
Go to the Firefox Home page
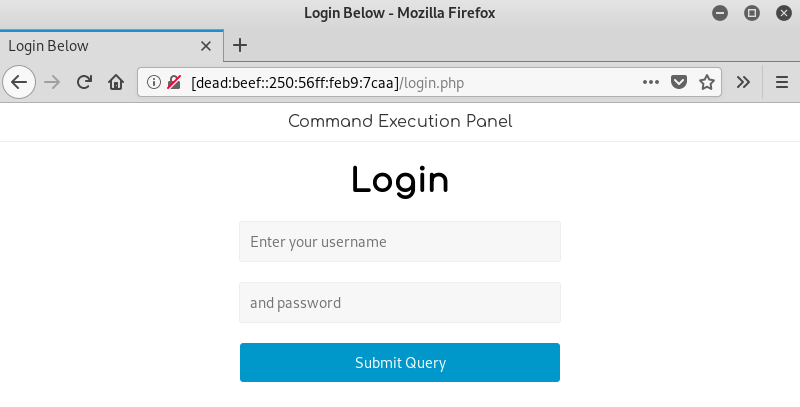116,82
